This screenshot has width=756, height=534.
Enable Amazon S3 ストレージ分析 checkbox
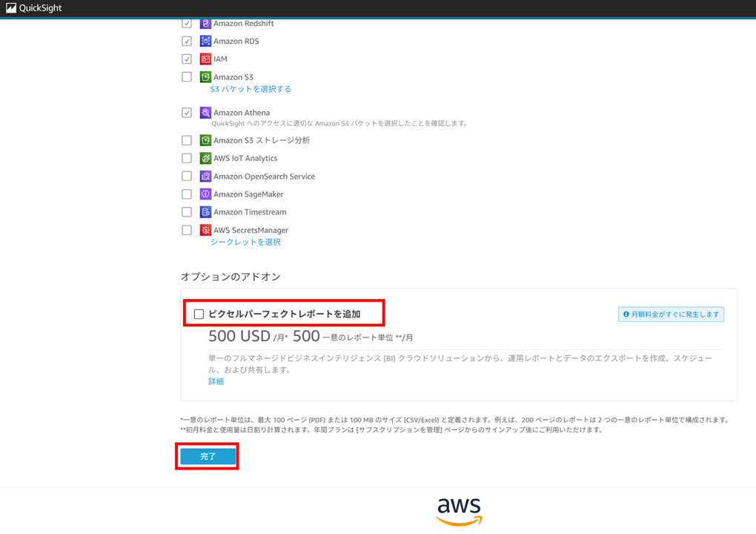click(187, 140)
